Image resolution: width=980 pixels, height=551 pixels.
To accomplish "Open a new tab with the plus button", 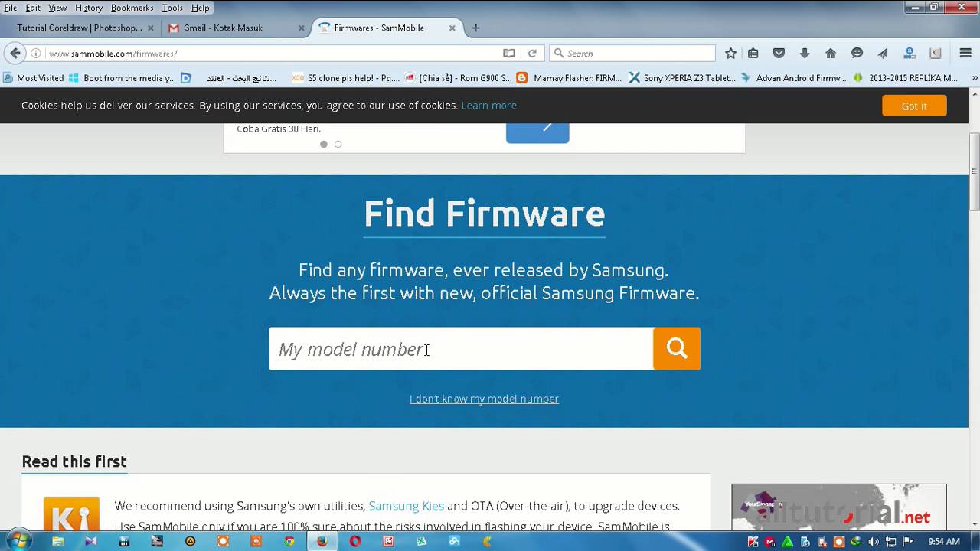I will (x=475, y=28).
